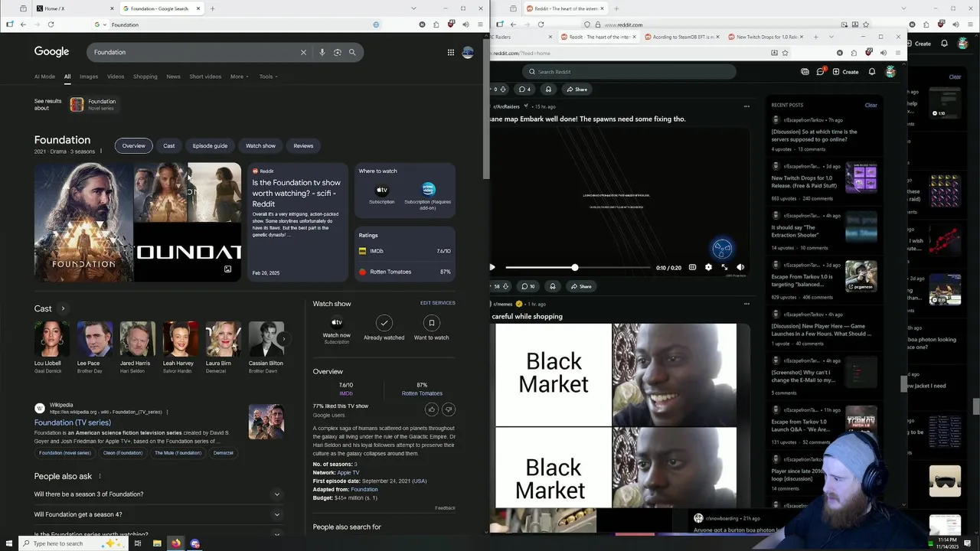Screen dimensions: 980x551
Task: Click the Google search magnifier button
Action: (352, 52)
